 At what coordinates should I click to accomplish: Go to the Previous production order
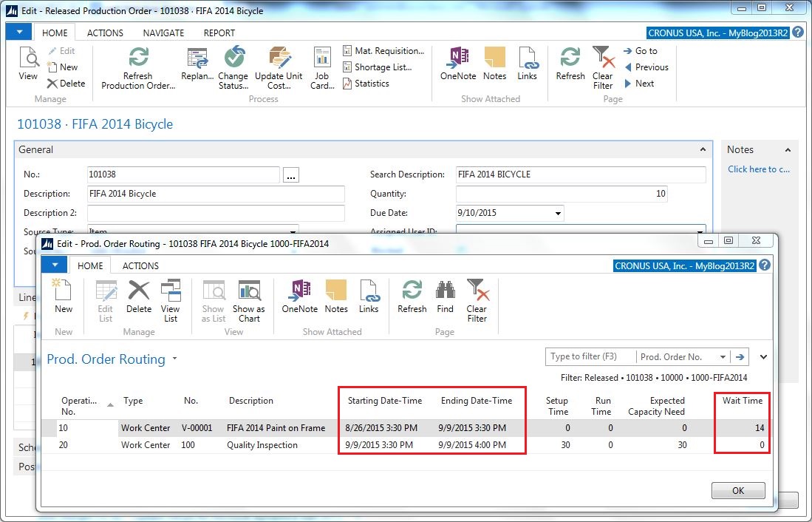pos(646,67)
